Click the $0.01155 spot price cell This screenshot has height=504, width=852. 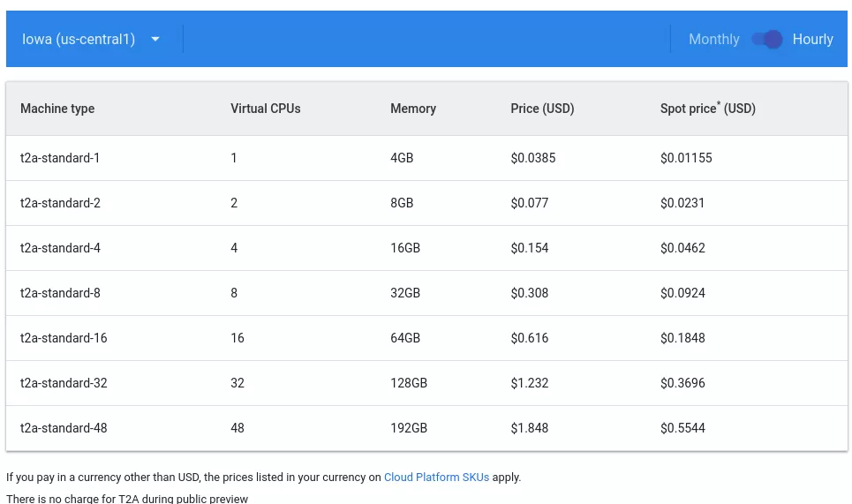coord(686,158)
